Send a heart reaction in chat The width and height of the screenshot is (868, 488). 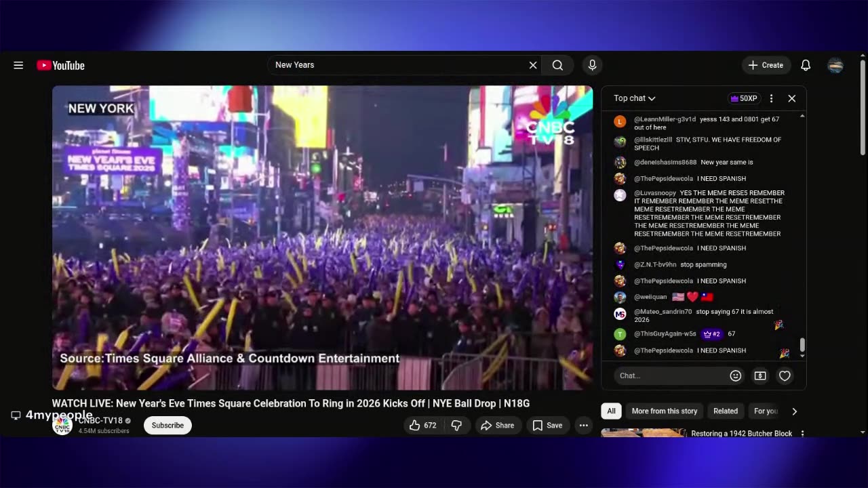[785, 375]
